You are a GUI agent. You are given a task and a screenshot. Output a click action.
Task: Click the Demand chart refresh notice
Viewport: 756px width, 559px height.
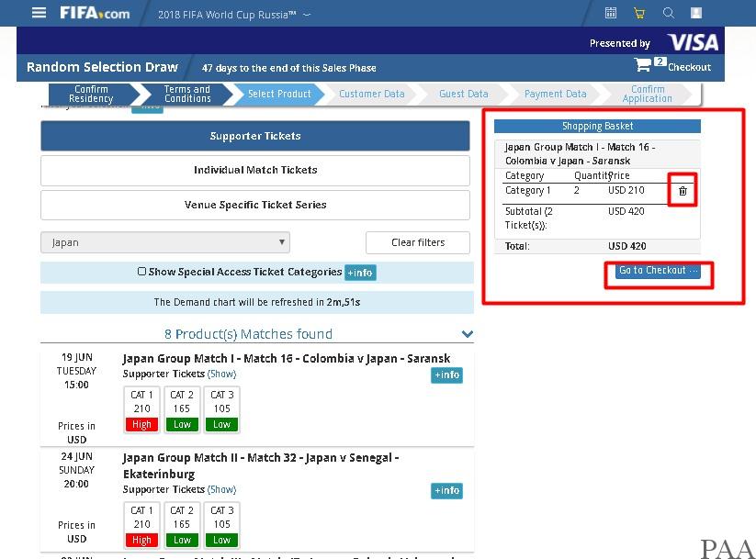[x=257, y=302]
